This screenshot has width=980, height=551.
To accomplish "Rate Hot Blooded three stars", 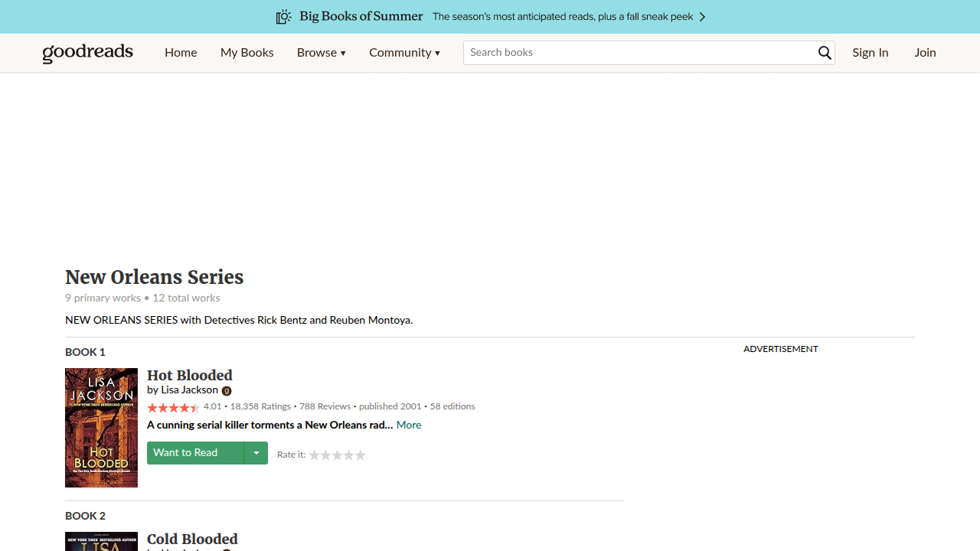I will click(x=337, y=455).
